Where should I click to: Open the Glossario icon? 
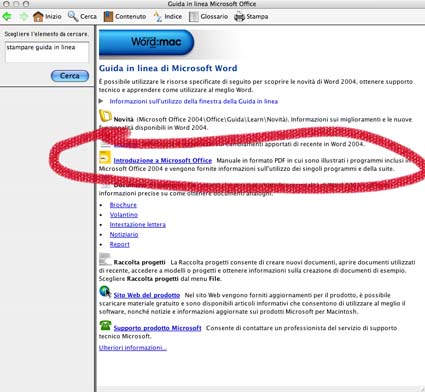tap(194, 16)
